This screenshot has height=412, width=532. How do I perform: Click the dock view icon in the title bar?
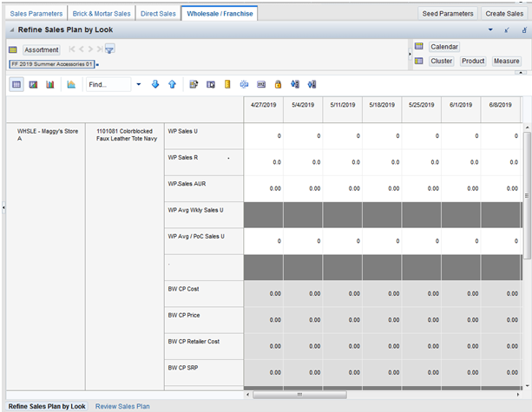507,30
